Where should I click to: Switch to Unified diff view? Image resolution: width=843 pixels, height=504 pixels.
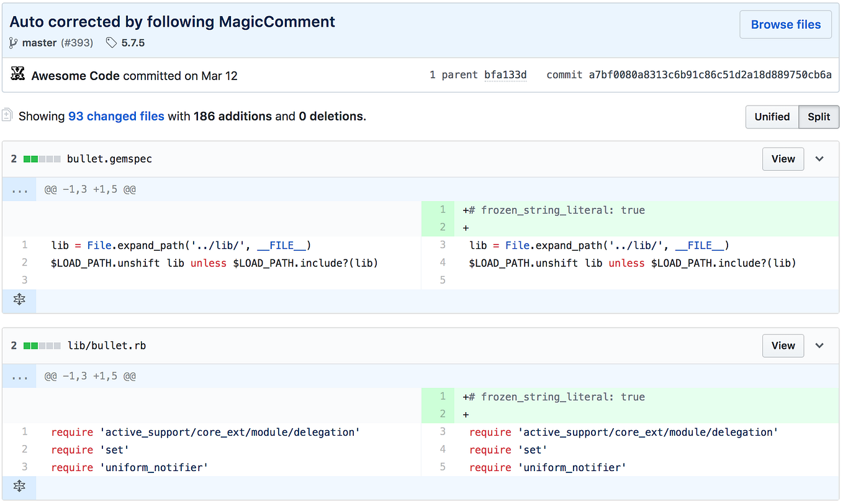click(772, 117)
